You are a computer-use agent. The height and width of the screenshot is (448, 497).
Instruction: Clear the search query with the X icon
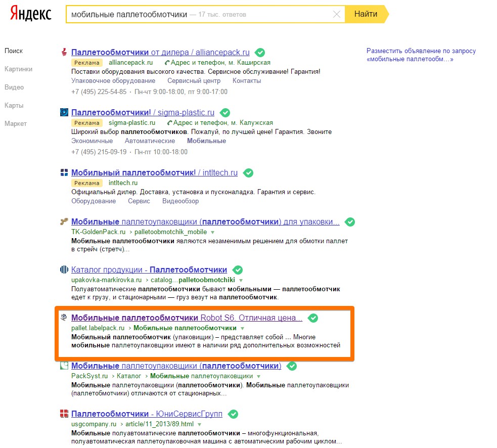[337, 14]
